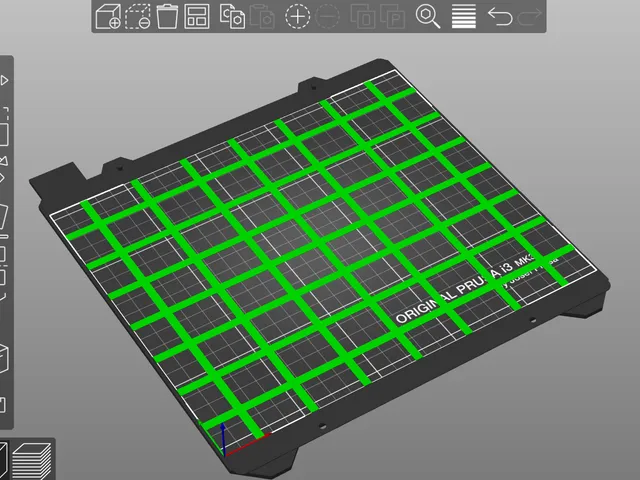Click the Delete selected object icon
The width and height of the screenshot is (640, 480).
click(x=138, y=16)
